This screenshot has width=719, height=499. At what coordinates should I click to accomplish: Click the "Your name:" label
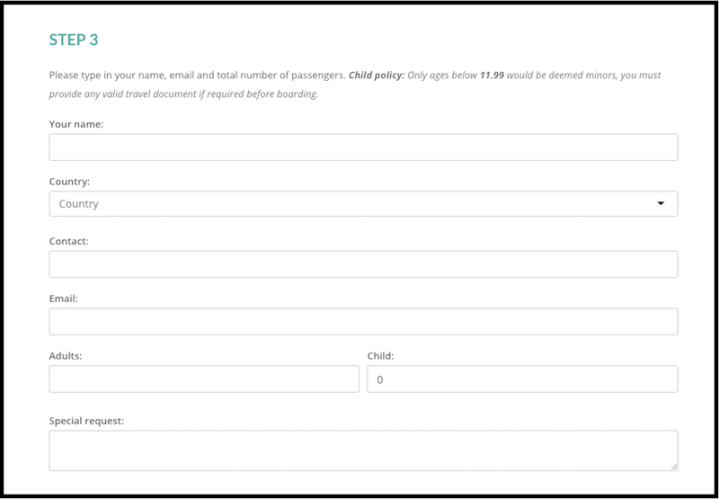click(76, 124)
